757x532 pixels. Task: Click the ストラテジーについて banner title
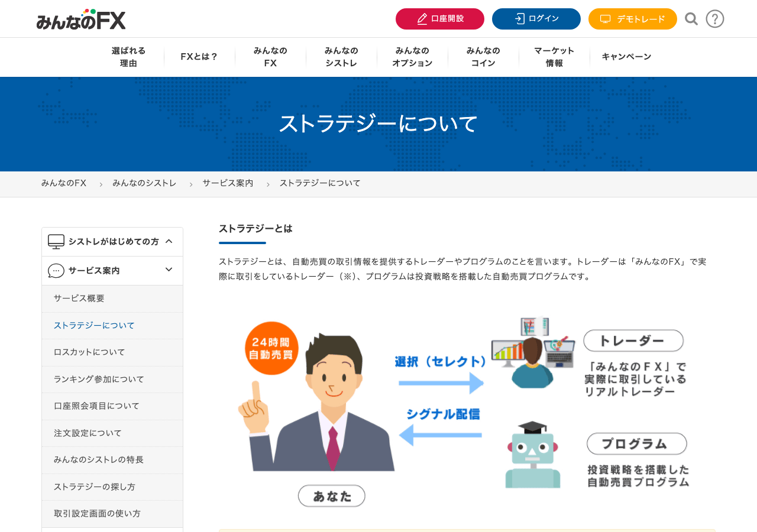(378, 124)
